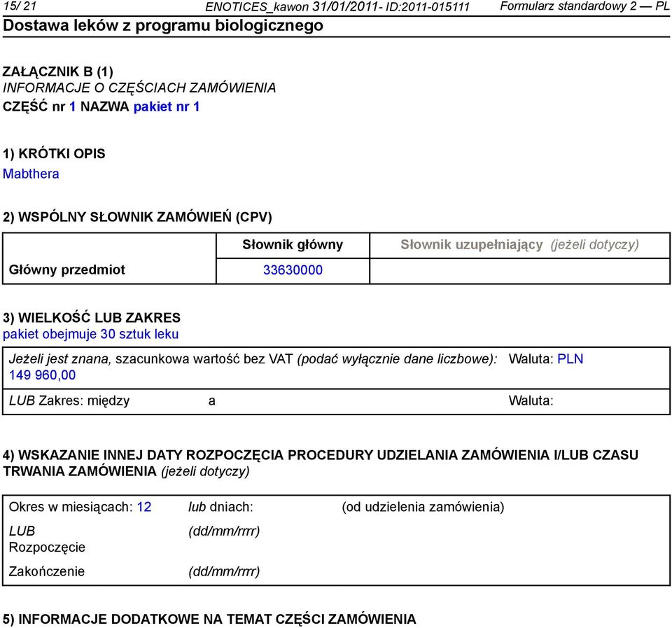Select the header 'ENOTICES_kawon 31/01/2011- ID:2011-015111'

(x=337, y=6)
